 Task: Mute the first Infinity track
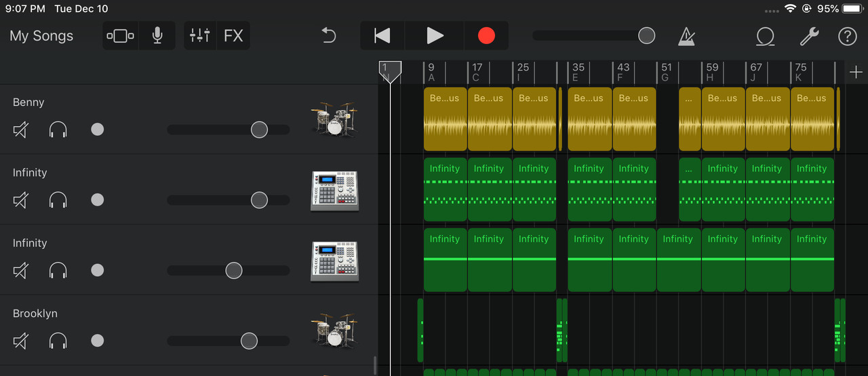pyautogui.click(x=21, y=200)
